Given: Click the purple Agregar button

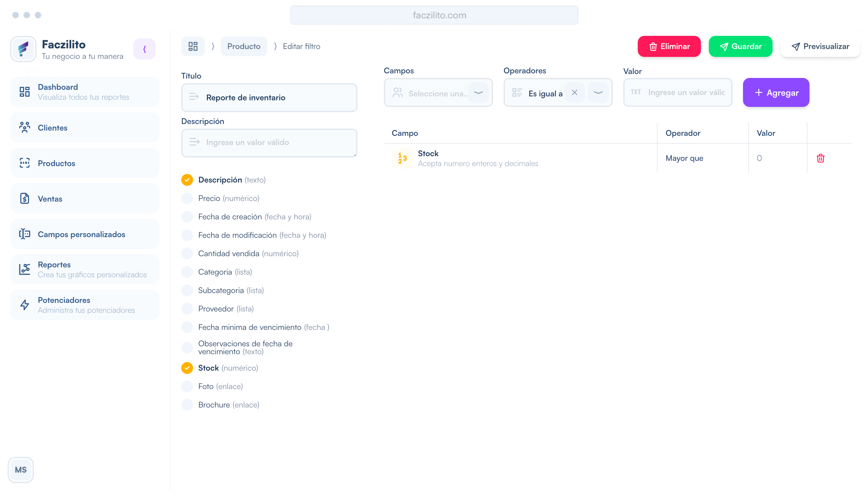Looking at the screenshot, I should pos(776,93).
